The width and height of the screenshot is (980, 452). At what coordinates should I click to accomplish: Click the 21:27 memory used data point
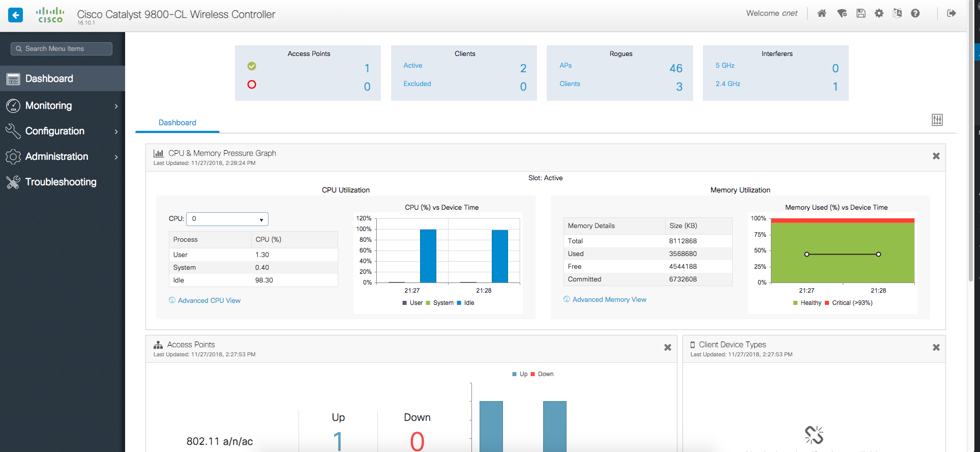coord(807,254)
